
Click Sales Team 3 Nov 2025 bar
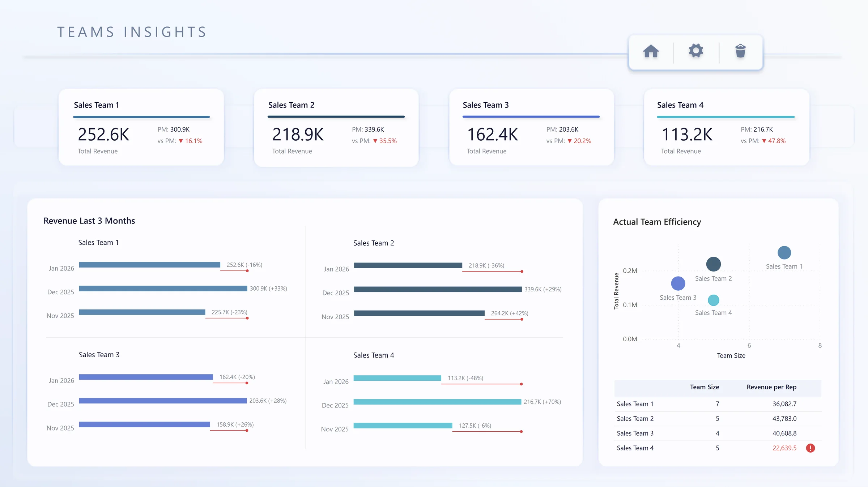pos(144,424)
